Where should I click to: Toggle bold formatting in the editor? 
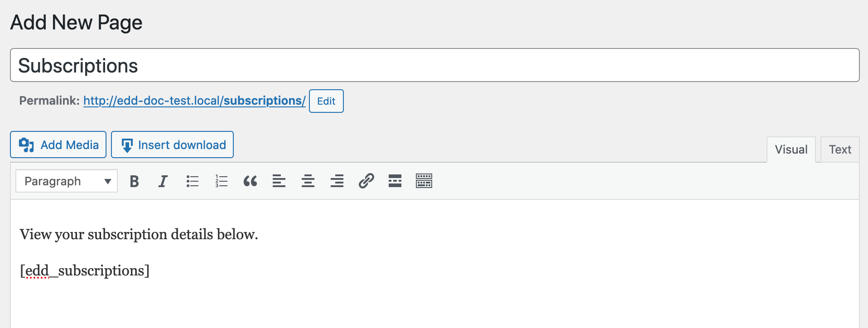tap(134, 181)
